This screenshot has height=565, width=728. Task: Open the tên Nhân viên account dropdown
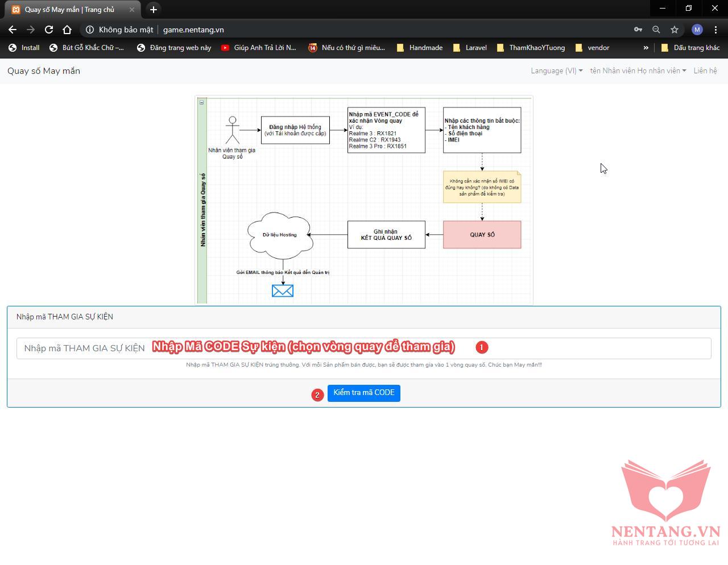[x=638, y=70]
